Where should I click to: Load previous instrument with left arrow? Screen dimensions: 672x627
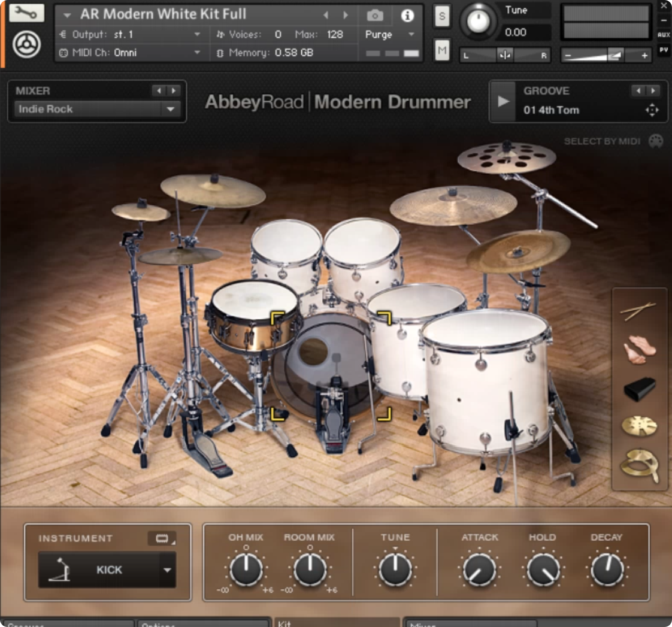pos(326,16)
